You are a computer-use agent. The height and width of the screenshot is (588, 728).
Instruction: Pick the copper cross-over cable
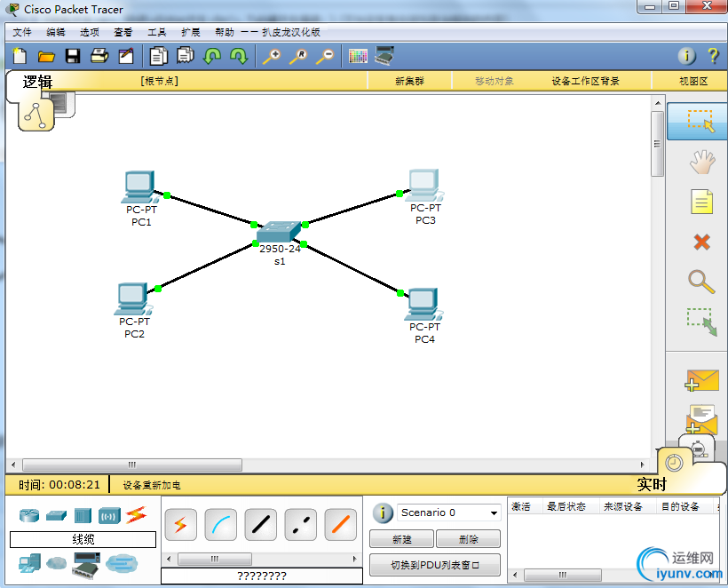[301, 525]
